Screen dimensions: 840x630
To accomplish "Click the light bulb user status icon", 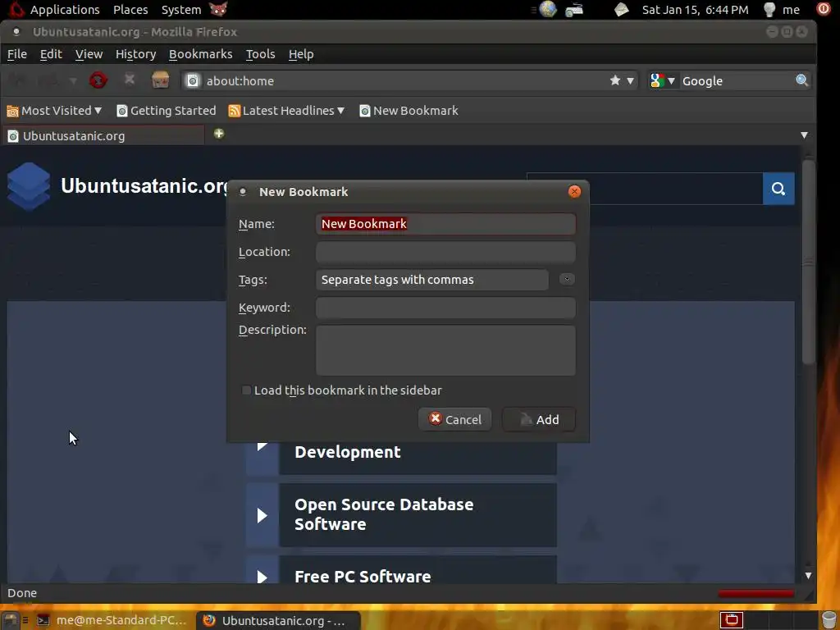I will pyautogui.click(x=769, y=9).
